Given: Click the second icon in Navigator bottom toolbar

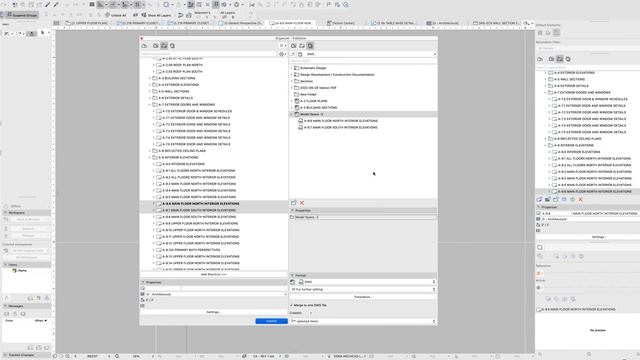Looking at the screenshot, I should [547, 199].
